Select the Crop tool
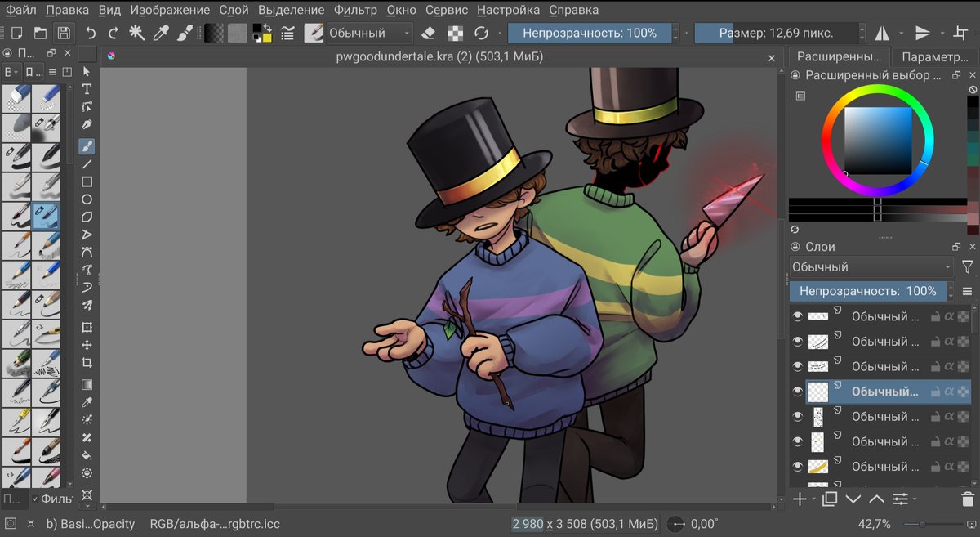 87,363
